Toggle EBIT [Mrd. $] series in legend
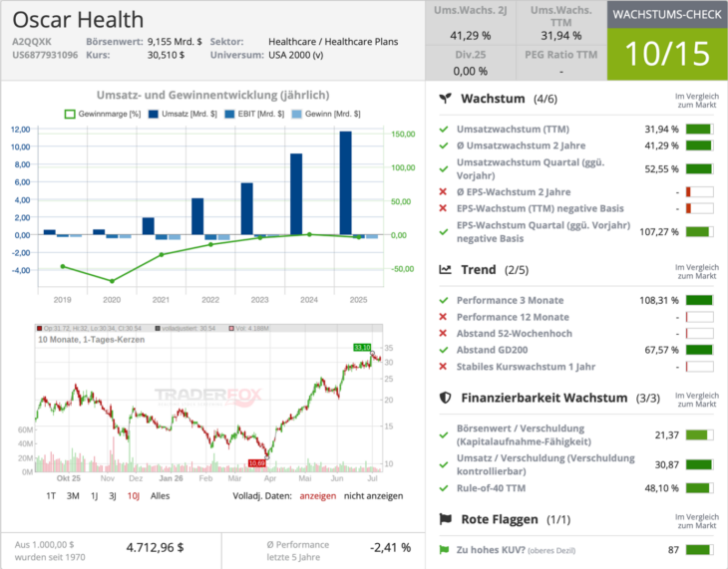The width and height of the screenshot is (728, 569). point(254,114)
